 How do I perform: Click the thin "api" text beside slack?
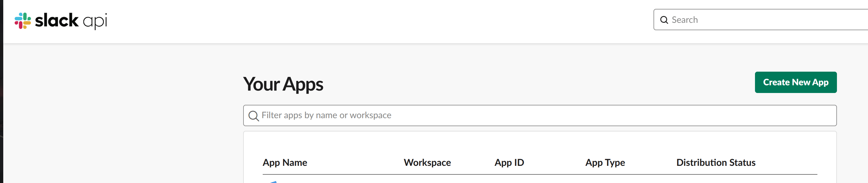pyautogui.click(x=95, y=21)
